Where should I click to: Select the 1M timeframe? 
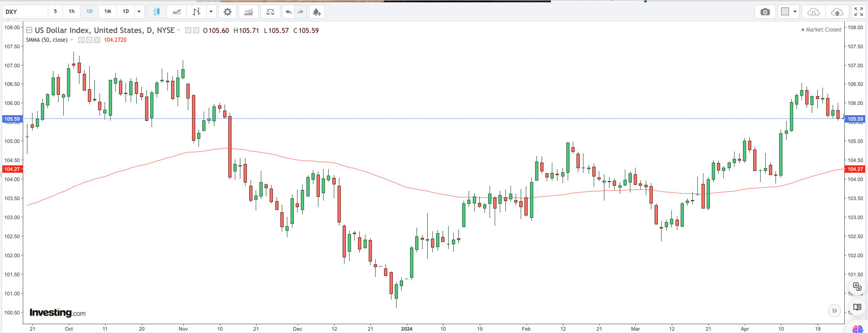click(107, 12)
